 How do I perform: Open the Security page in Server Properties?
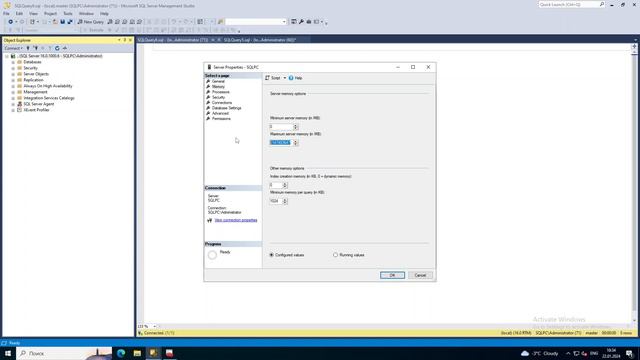(x=218, y=97)
